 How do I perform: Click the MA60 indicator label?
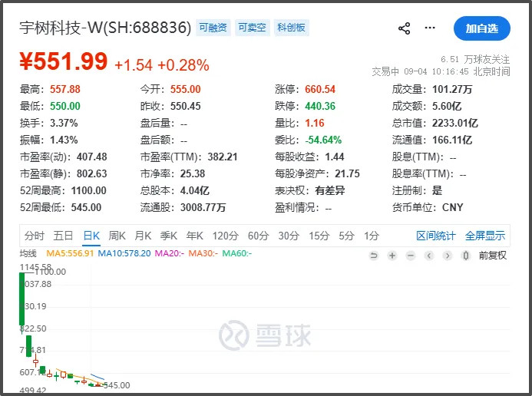(x=236, y=253)
